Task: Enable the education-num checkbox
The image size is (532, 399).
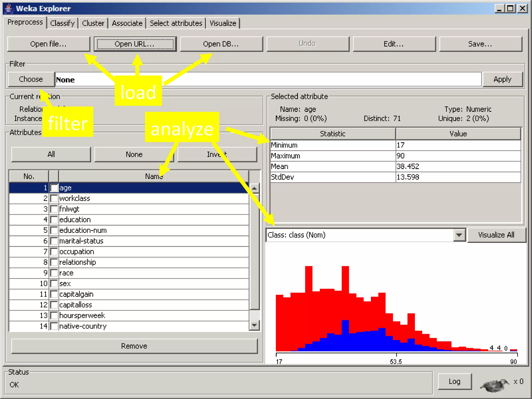Action: click(54, 230)
